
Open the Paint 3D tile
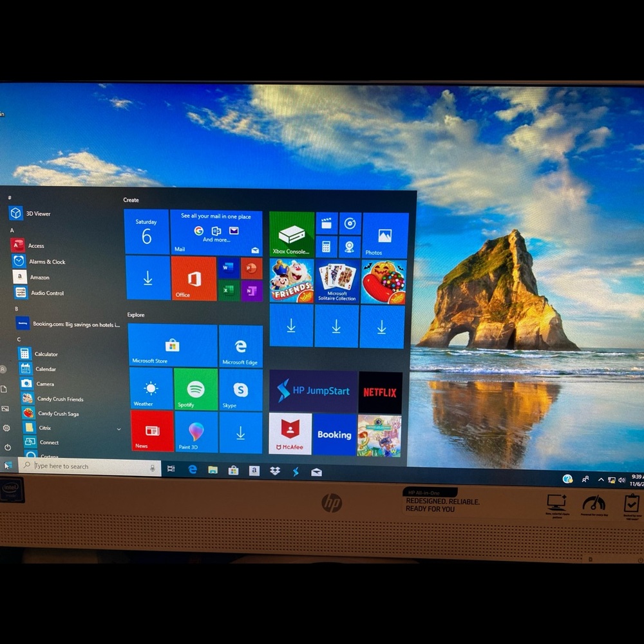[196, 431]
